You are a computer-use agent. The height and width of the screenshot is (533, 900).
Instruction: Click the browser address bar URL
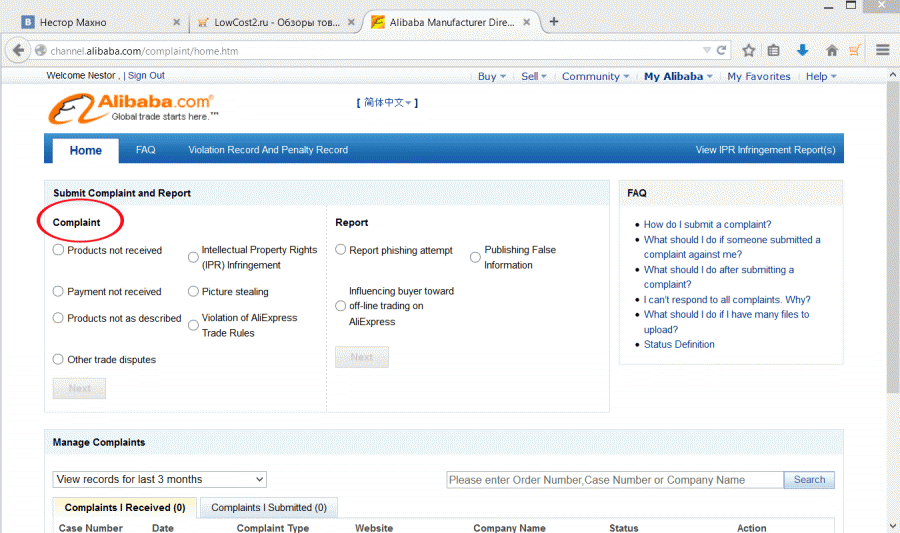pyautogui.click(x=144, y=51)
